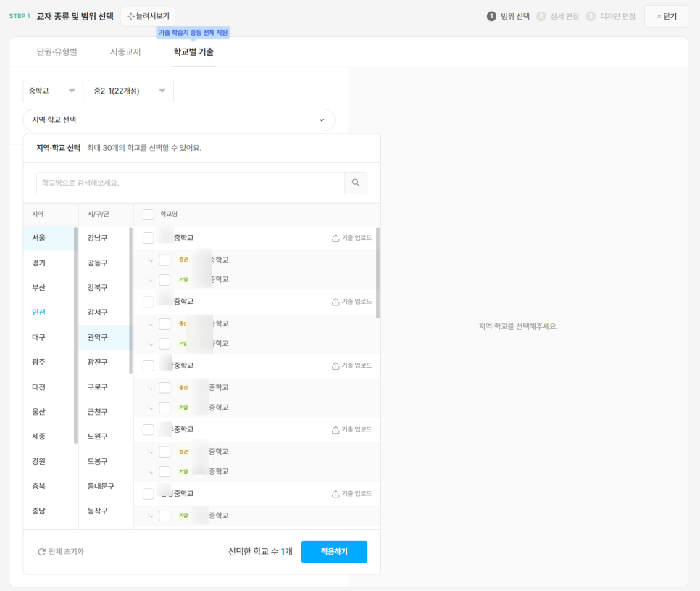
Task: Choose district 도봉구
Action: pos(104,461)
